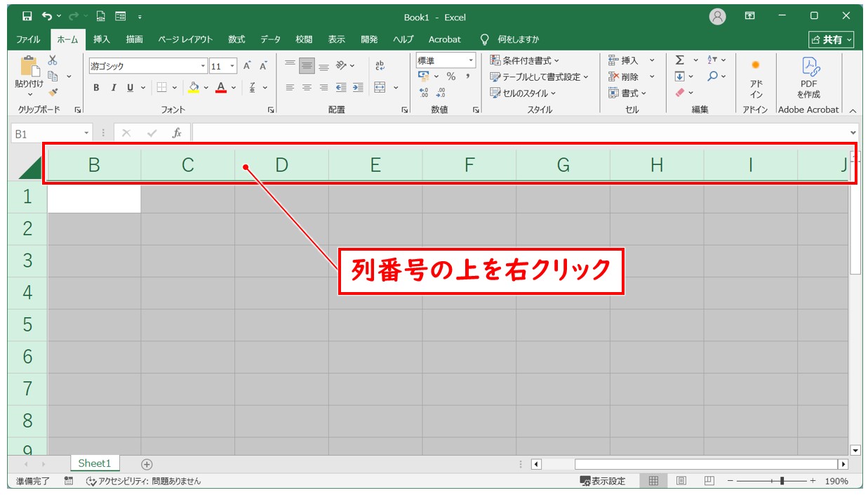Switch to the ページ レイアウト tab

[x=185, y=39]
